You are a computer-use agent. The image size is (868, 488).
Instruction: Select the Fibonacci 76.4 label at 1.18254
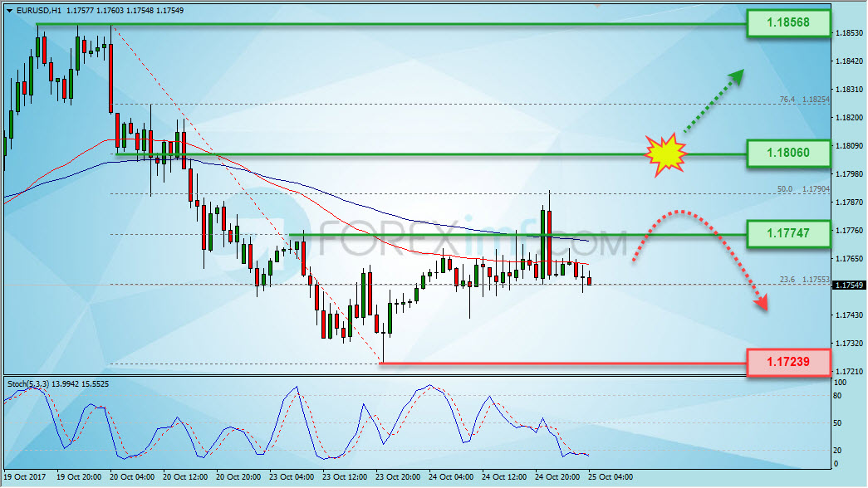[804, 100]
